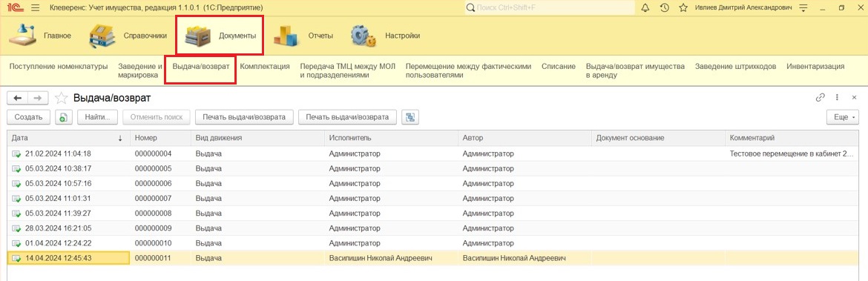This screenshot has height=281, width=868.
Task: Click comment Тестовое перемещение в кабинет
Action: pos(792,153)
